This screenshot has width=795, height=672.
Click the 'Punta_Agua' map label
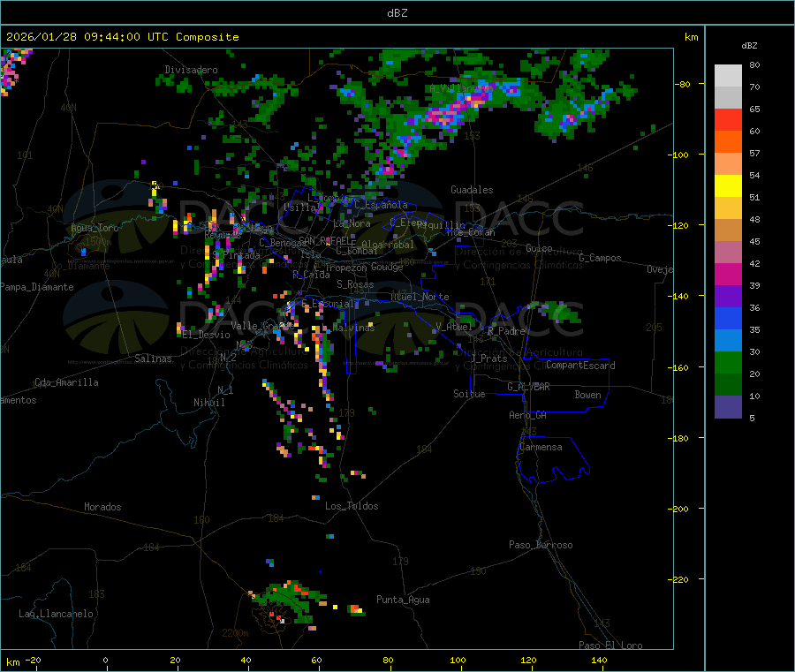coord(403,600)
